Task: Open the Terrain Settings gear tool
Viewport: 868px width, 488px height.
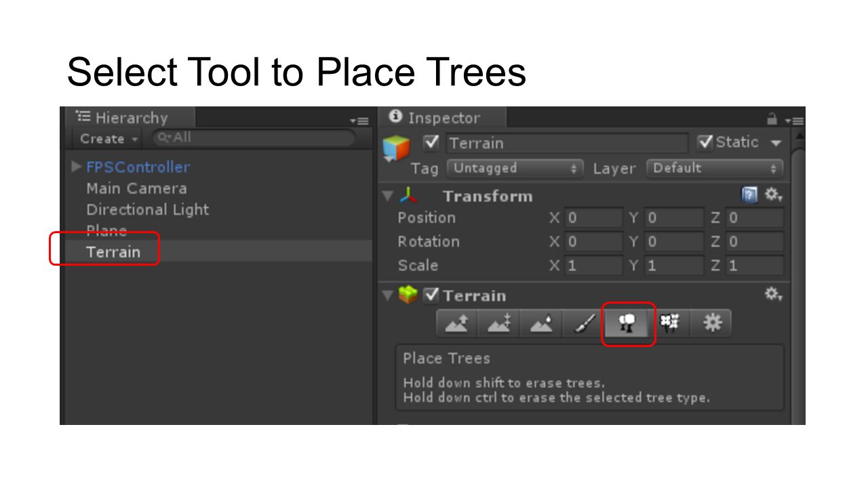Action: click(x=711, y=323)
